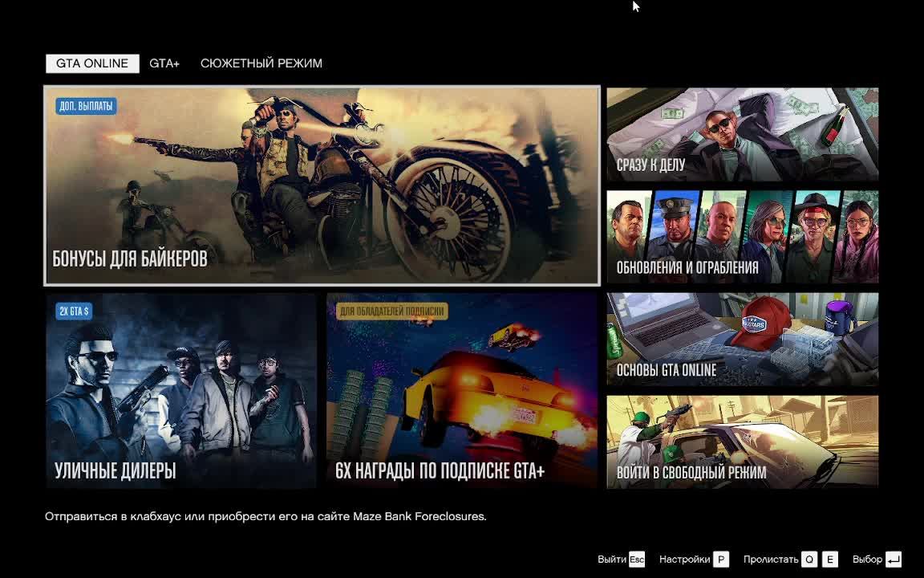Click the Пролистать label

(771, 559)
